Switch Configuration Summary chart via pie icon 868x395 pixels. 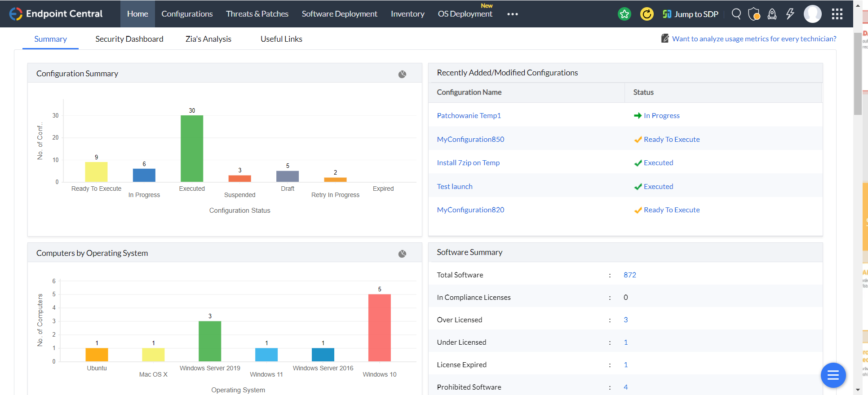(402, 74)
